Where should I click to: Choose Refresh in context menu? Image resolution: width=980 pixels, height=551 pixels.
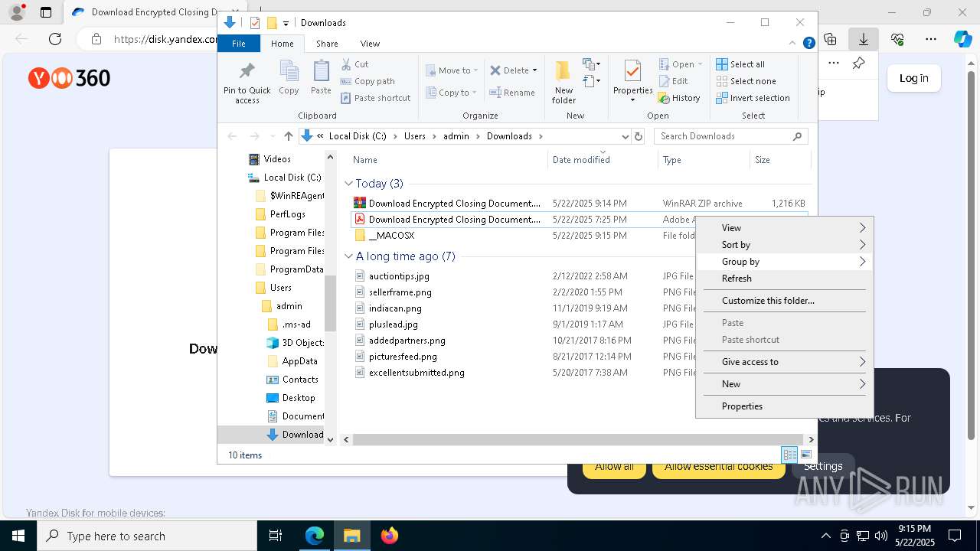pyautogui.click(x=785, y=279)
